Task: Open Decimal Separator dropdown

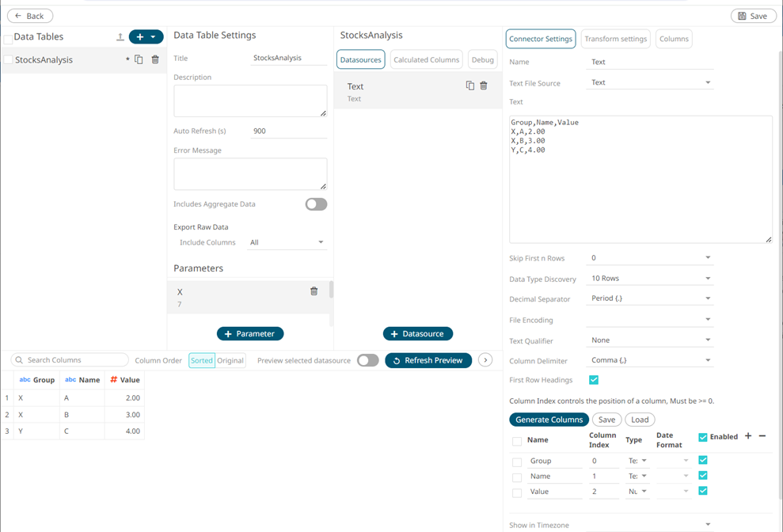Action: pos(649,298)
